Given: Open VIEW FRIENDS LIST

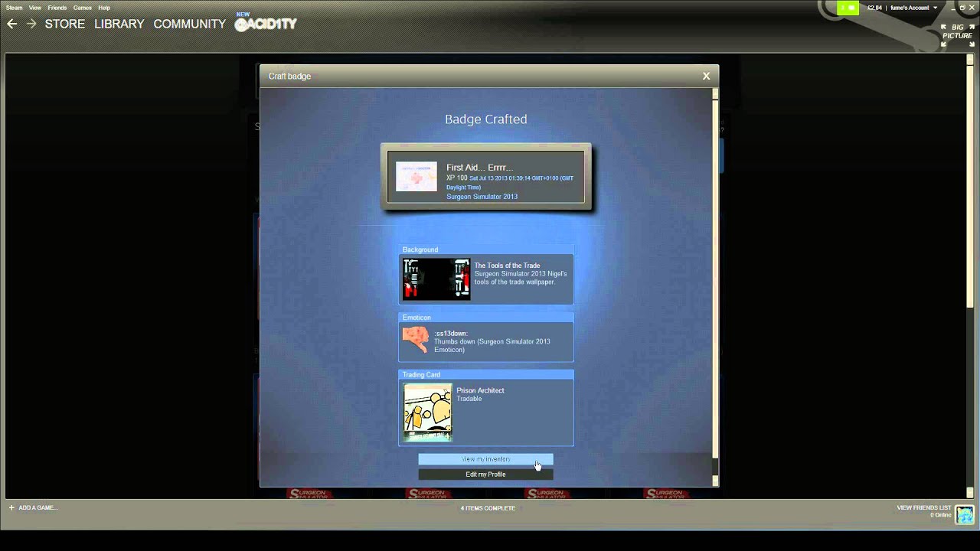Looking at the screenshot, I should pos(923,507).
